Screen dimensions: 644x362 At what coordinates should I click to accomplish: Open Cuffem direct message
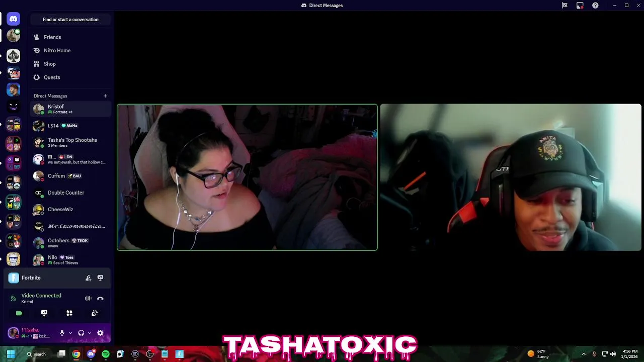click(x=70, y=176)
